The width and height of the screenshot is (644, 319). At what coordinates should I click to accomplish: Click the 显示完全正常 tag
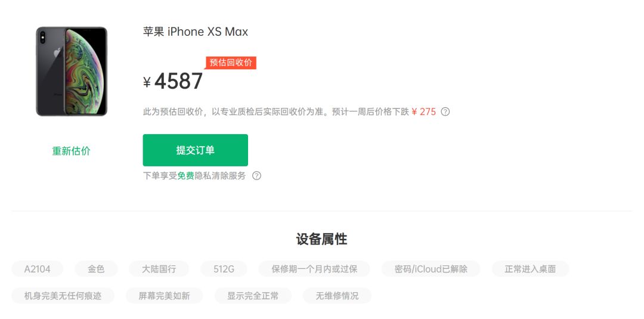(x=253, y=296)
